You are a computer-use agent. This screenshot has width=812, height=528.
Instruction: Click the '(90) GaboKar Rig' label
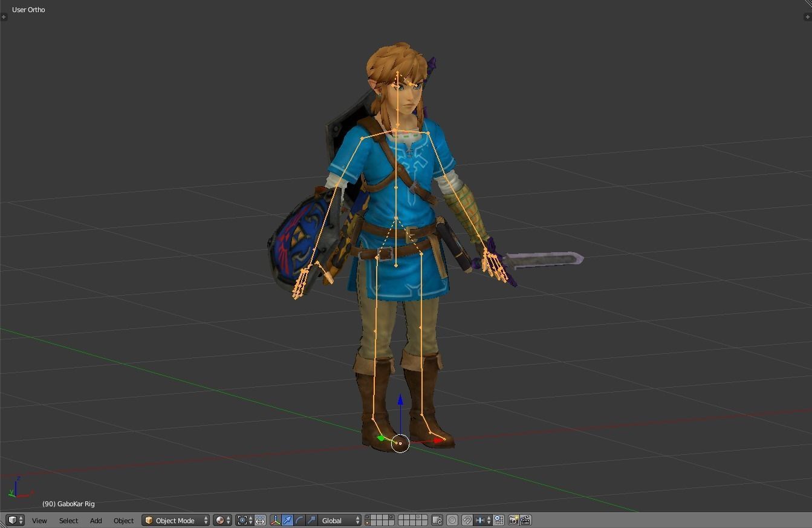tap(68, 504)
